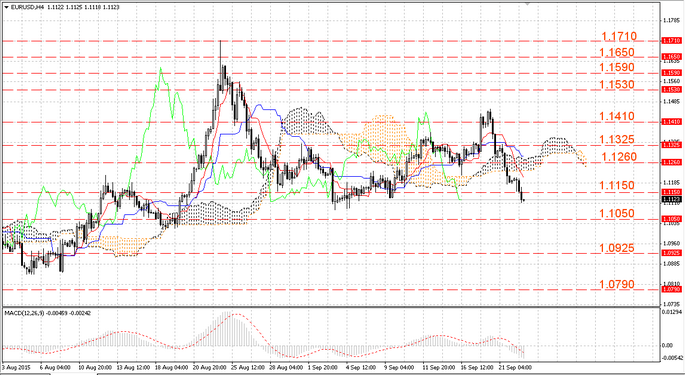Screen dimensions: 685x375
Task: Select the orange 1.1325 level label
Action: tap(617, 139)
